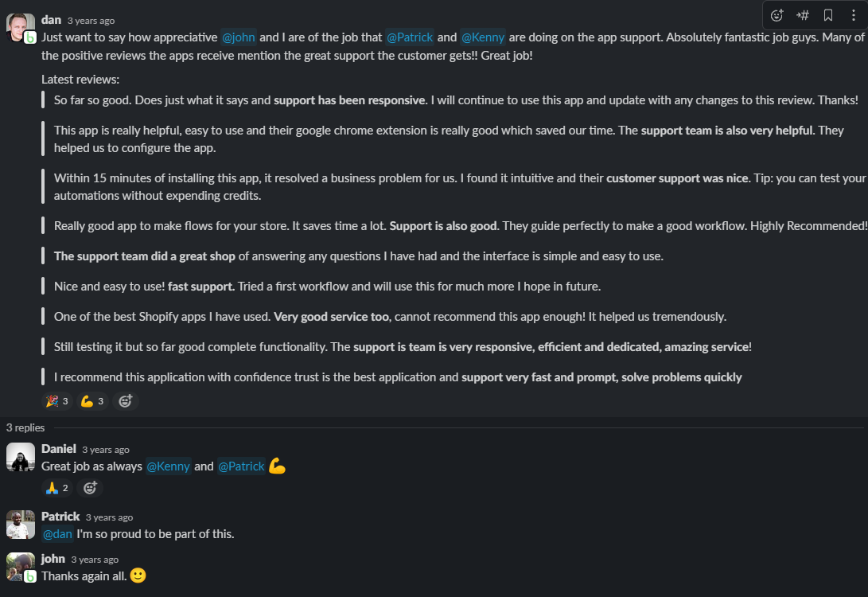Click john's avatar in the last reply
The width and height of the screenshot is (868, 597).
[x=21, y=567]
